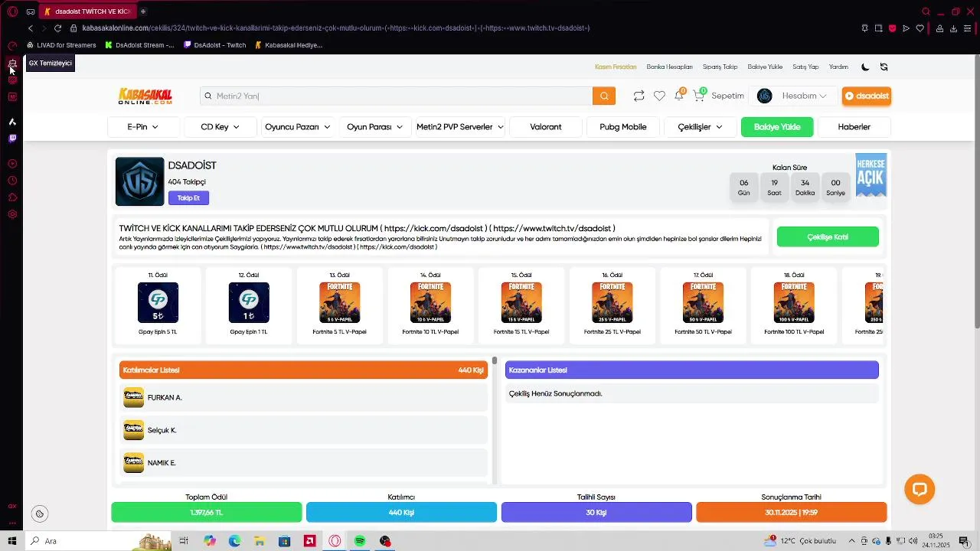Viewport: 980px width, 551px height.
Task: Open the browser downloads icon
Action: [953, 28]
